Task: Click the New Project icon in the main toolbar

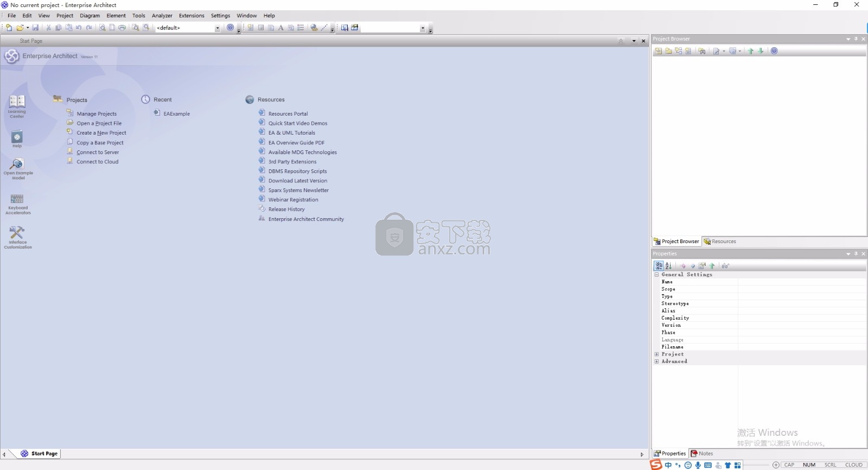Action: tap(9, 28)
